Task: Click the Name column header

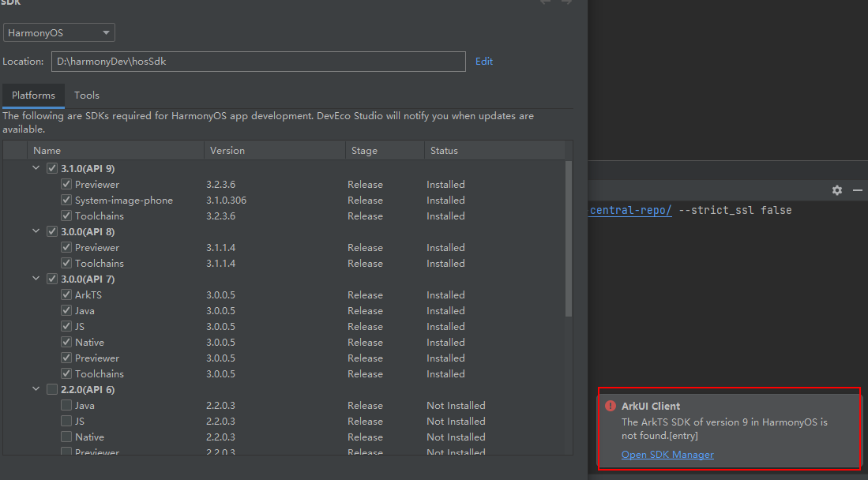Action: (x=115, y=151)
